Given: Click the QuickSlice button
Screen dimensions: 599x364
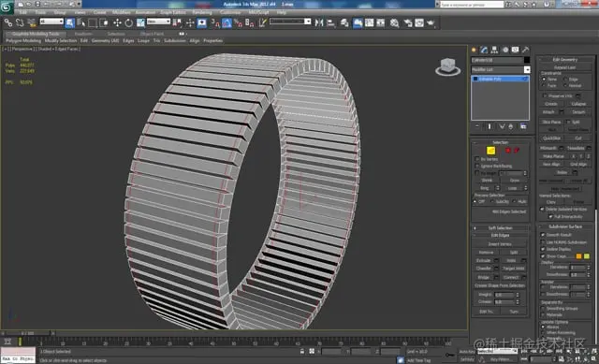Looking at the screenshot, I should 551,138.
